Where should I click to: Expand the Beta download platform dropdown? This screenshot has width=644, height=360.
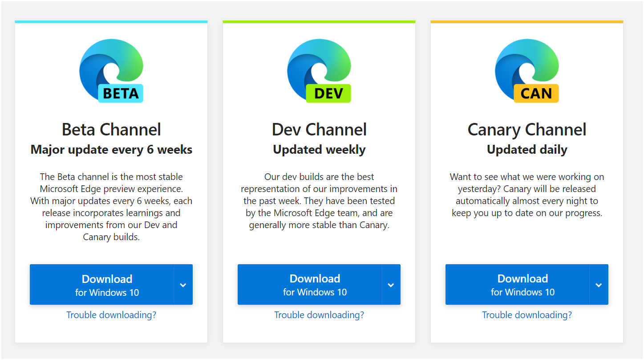click(x=183, y=284)
